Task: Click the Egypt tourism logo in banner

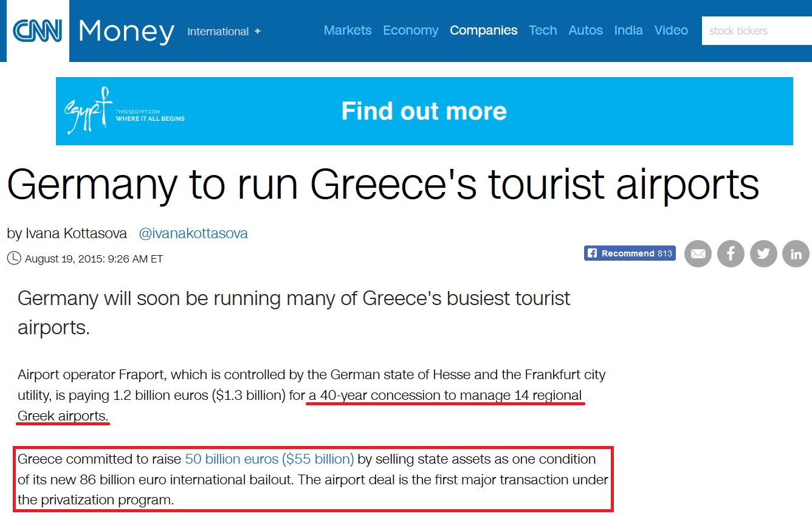Action: pyautogui.click(x=124, y=111)
